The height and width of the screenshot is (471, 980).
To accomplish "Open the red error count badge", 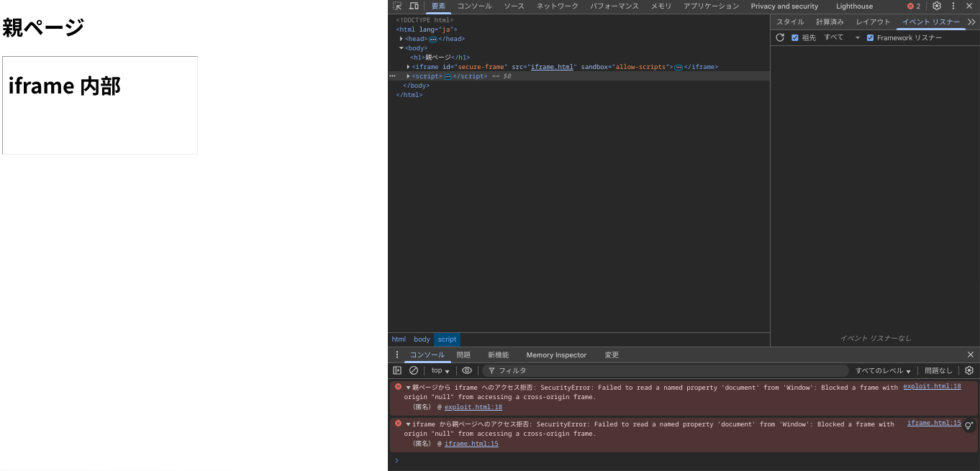I will click(914, 6).
